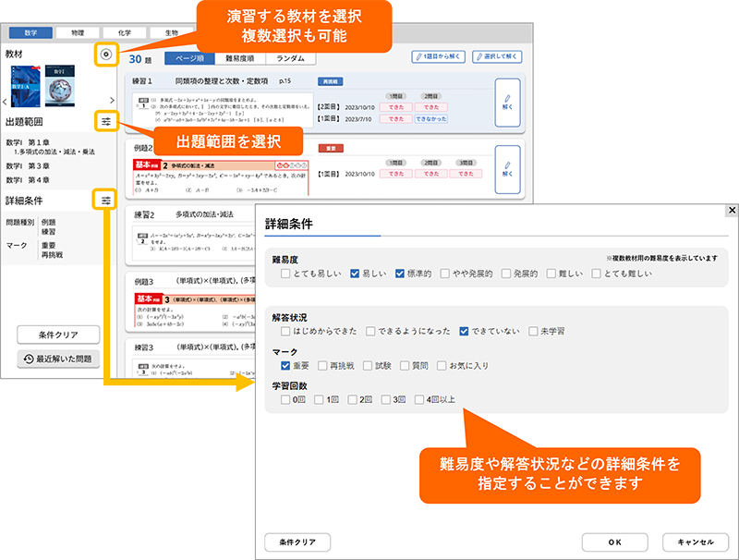Click the 1題目から解く button
Image resolution: width=739 pixels, height=560 pixels.
439,56
